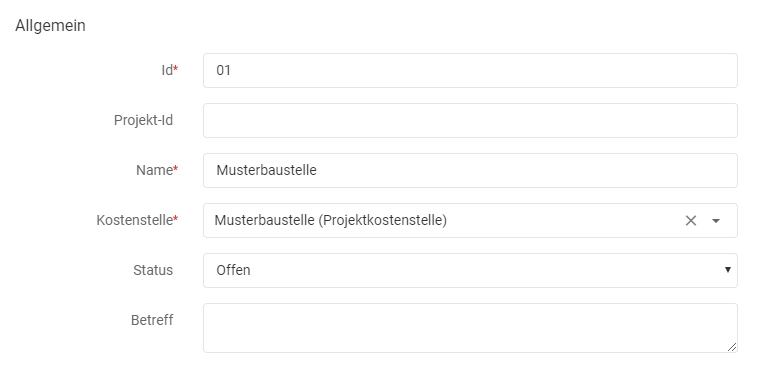Click the Name field label

[154, 171]
